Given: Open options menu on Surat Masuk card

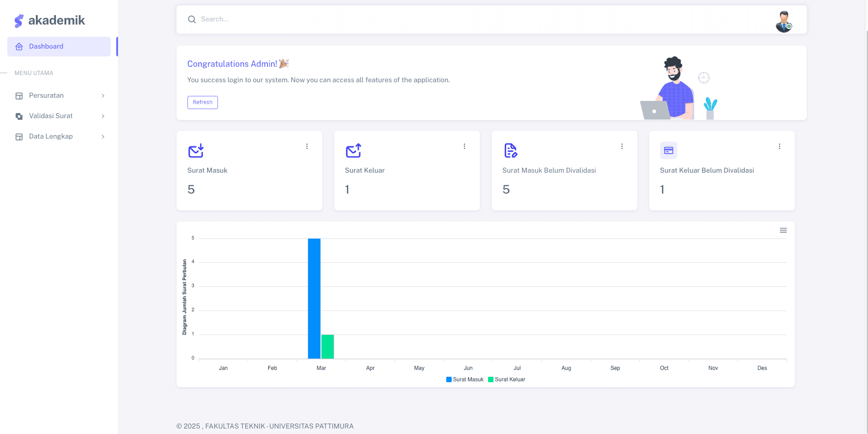Looking at the screenshot, I should 307,146.
